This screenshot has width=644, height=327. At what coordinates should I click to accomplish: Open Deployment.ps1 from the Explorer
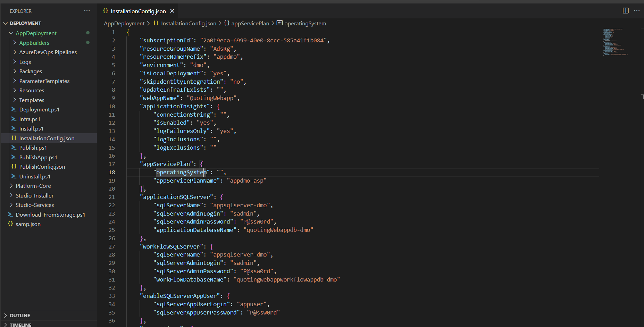[39, 109]
